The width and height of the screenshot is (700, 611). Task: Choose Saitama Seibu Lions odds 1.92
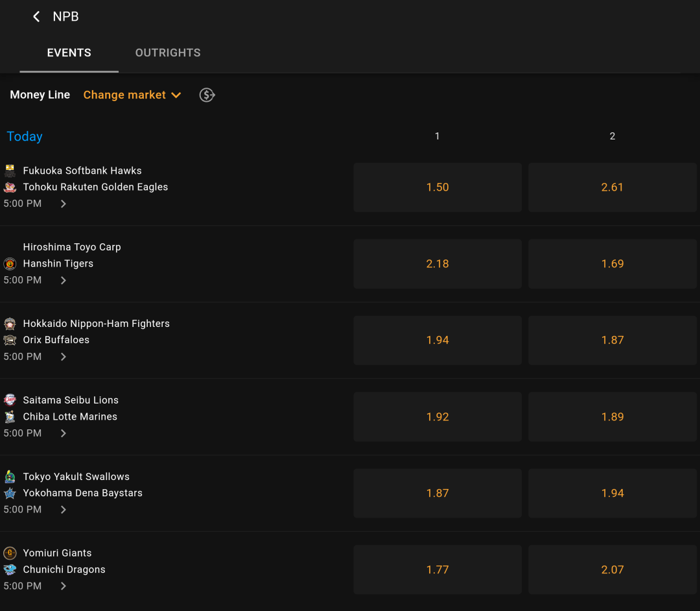pyautogui.click(x=437, y=416)
